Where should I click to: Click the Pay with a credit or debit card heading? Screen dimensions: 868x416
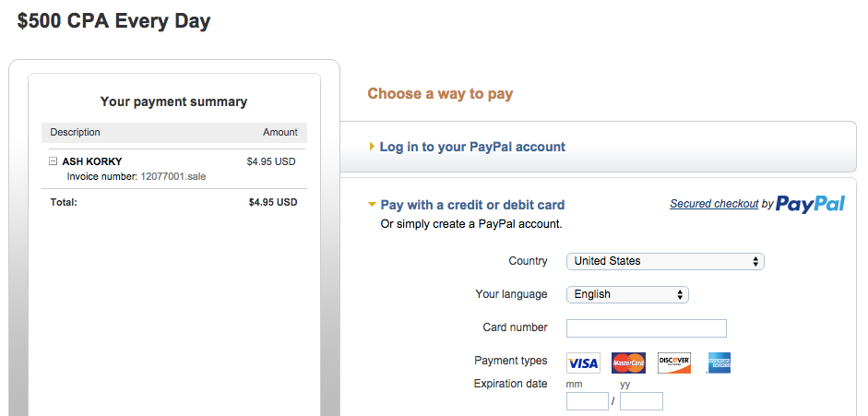(472, 205)
